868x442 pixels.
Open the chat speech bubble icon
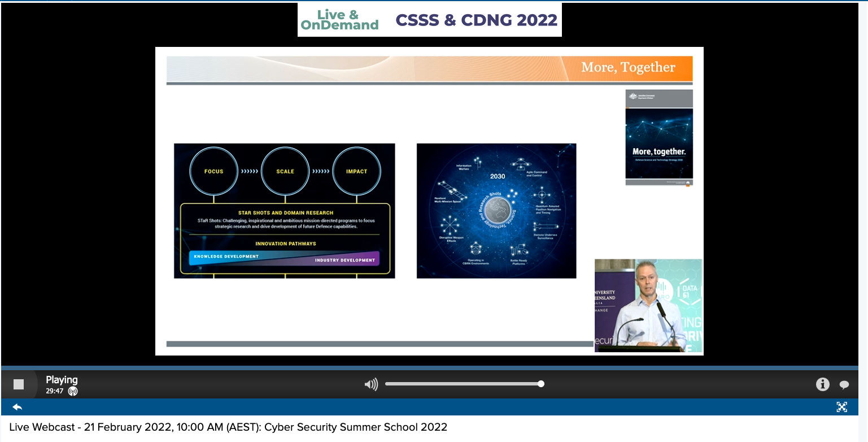844,385
